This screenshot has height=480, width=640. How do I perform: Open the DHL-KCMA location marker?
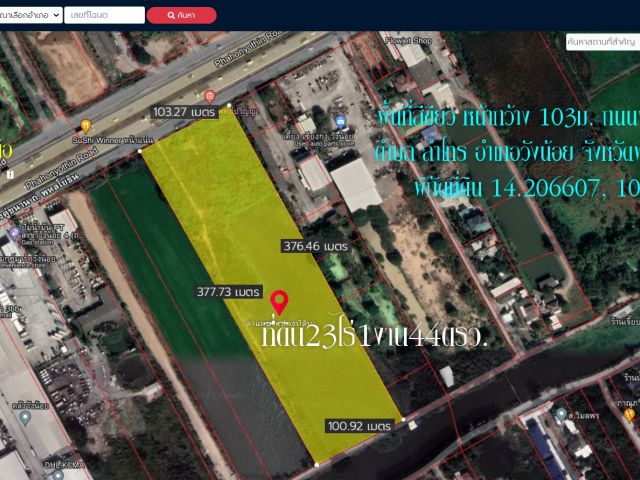(58, 475)
